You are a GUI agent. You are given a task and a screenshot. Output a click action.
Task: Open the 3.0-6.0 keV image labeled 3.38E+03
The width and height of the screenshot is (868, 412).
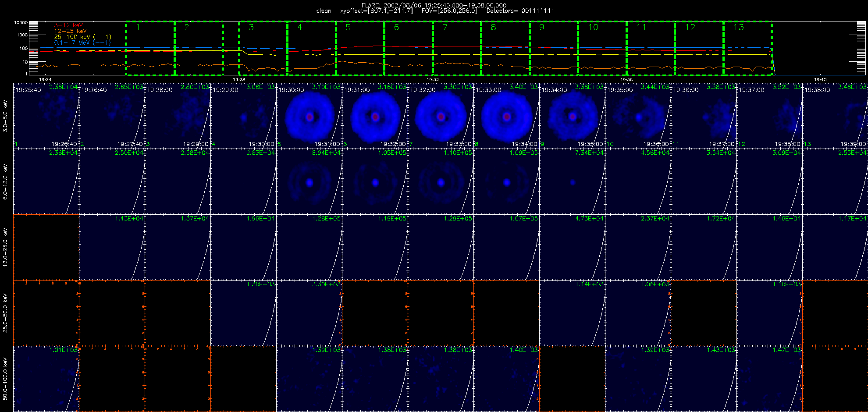tap(573, 116)
